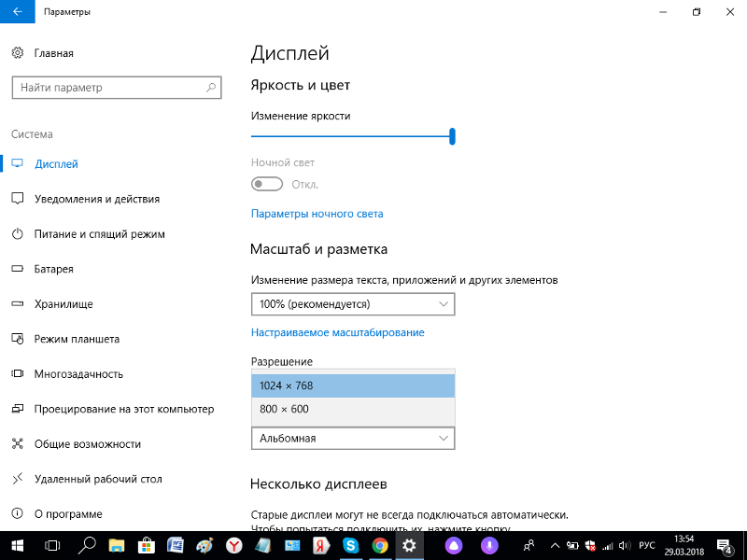Click the brightness slider handle
747x560 pixels.
point(452,136)
